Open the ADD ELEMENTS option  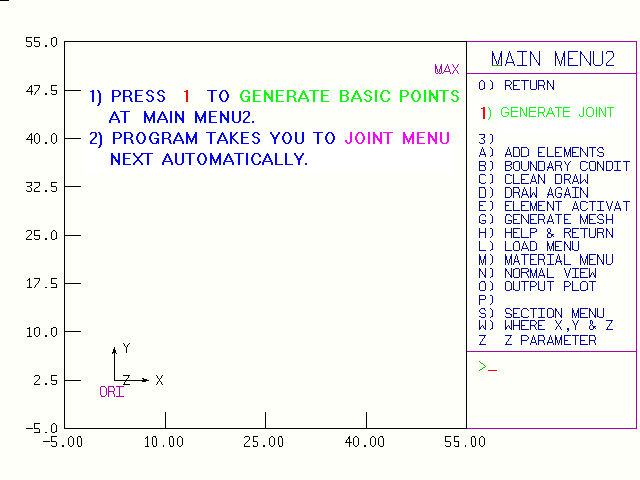point(553,153)
